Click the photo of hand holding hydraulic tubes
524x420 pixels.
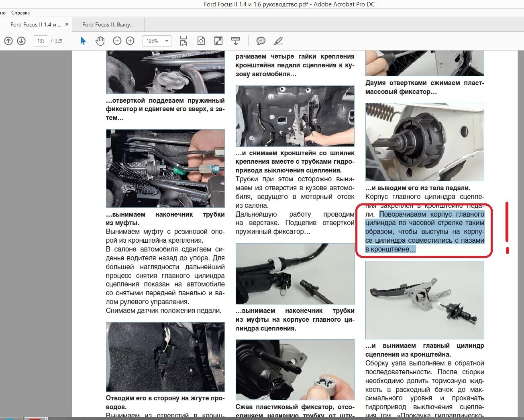(165, 168)
